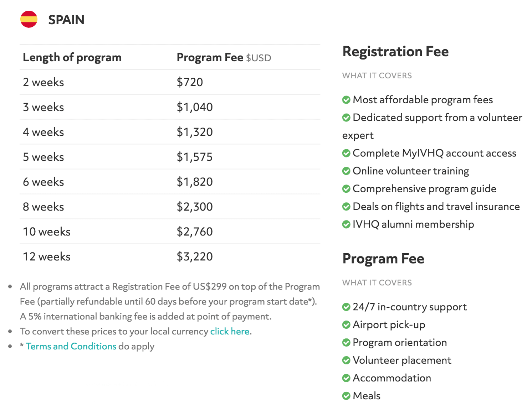This screenshot has height=411, width=532.
Task: Click check icon beside IVHQ alumni membership
Action: coord(346,224)
